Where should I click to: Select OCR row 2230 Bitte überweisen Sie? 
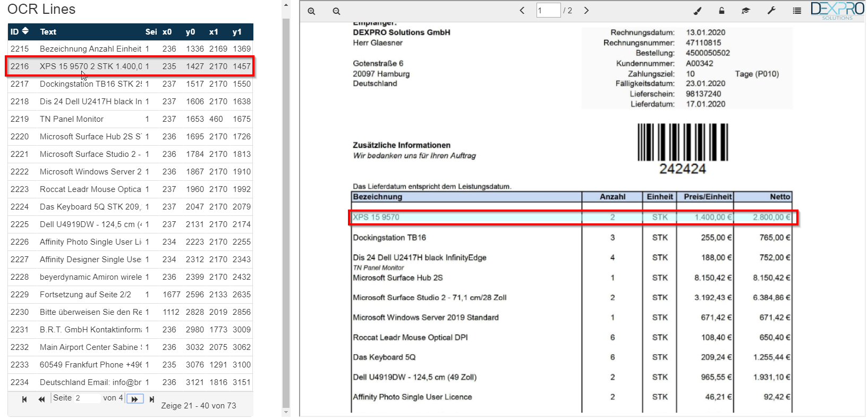click(130, 312)
